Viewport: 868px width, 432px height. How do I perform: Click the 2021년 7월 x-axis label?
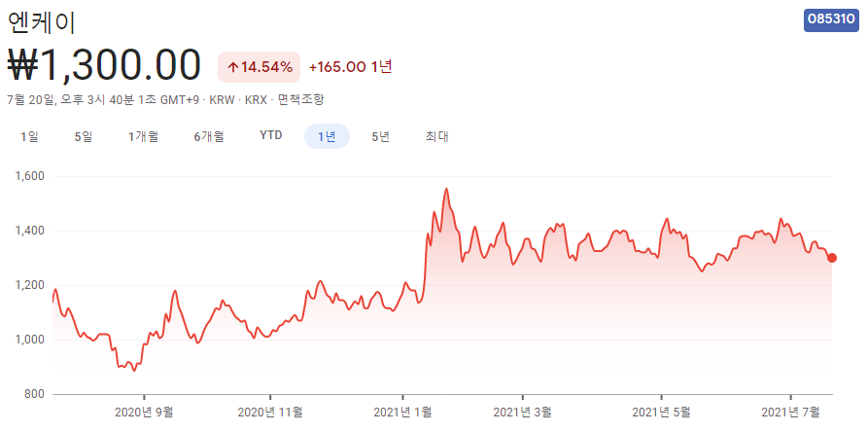click(790, 413)
